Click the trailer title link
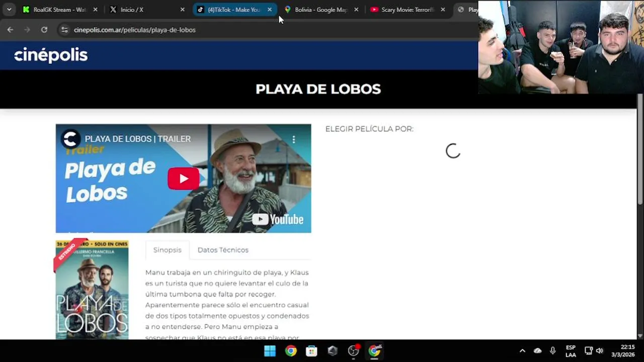644x362 pixels. coord(137,139)
